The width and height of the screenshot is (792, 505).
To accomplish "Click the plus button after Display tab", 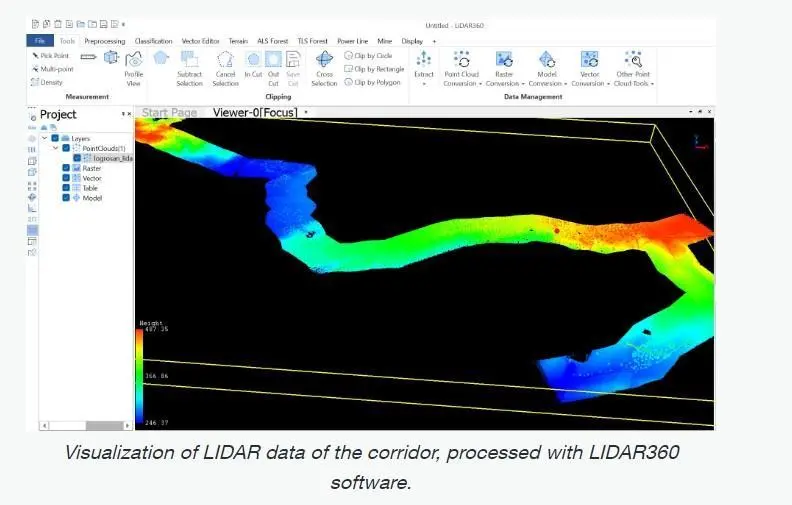I will click(x=434, y=41).
